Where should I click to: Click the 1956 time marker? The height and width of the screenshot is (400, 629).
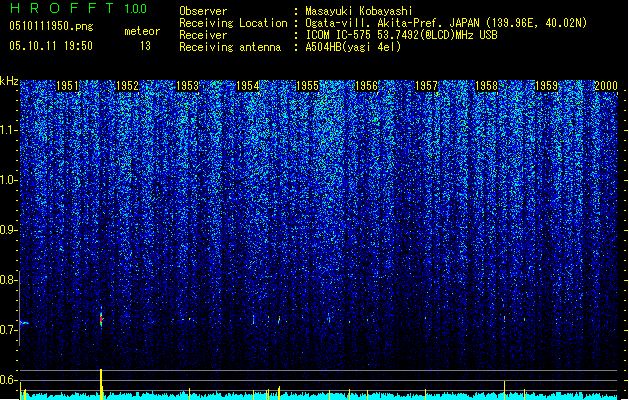367,86
